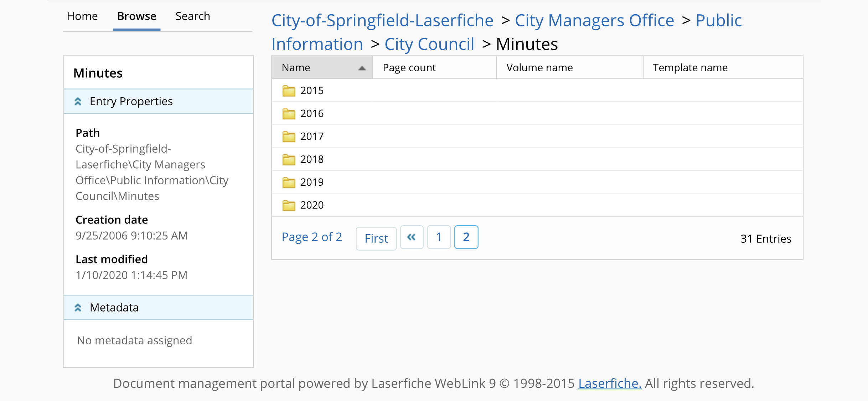This screenshot has width=868, height=401.
Task: Go to the First page button
Action: tap(376, 238)
